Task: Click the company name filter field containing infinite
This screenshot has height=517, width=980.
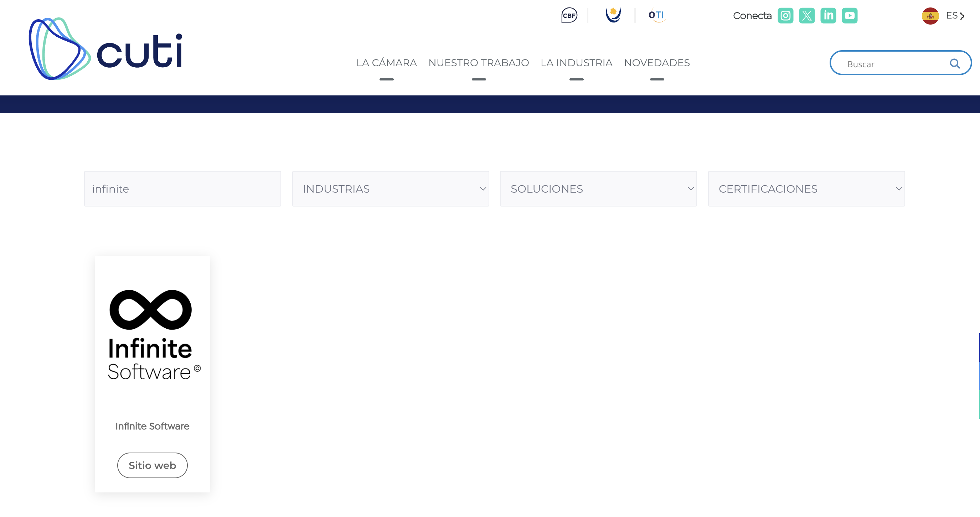Action: pyautogui.click(x=182, y=189)
